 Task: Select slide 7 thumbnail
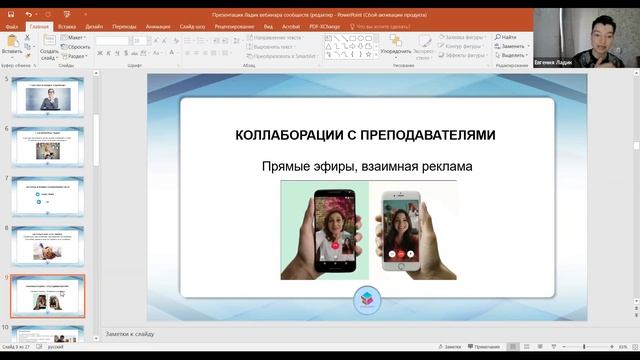tap(48, 196)
